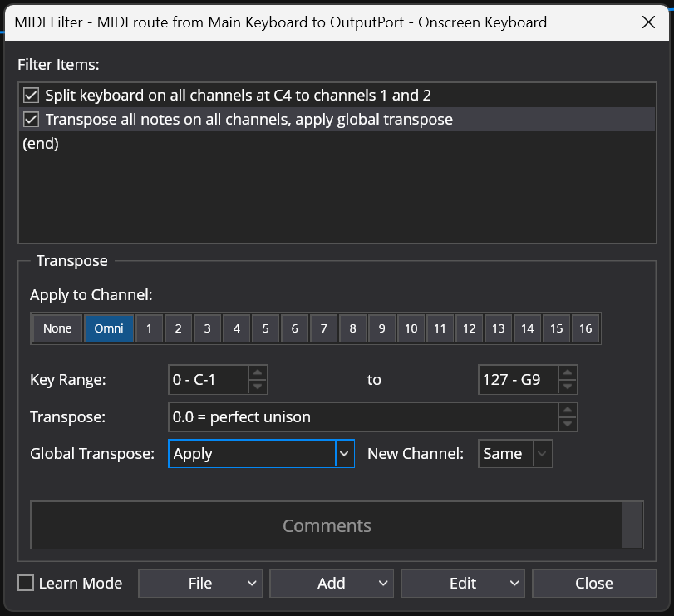Select channel 10 in Apply to Channel
This screenshot has width=674, height=616.
click(411, 328)
